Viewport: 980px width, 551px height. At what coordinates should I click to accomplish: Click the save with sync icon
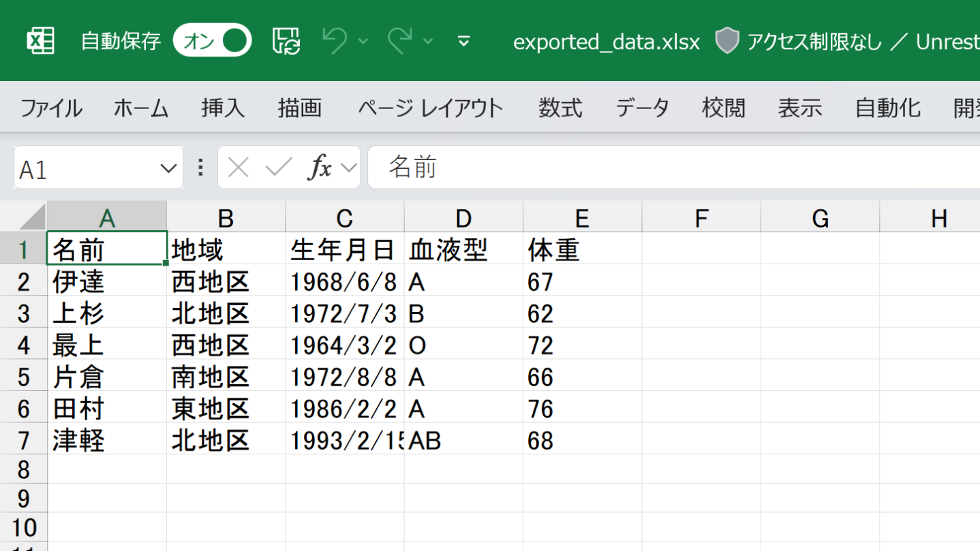point(286,42)
